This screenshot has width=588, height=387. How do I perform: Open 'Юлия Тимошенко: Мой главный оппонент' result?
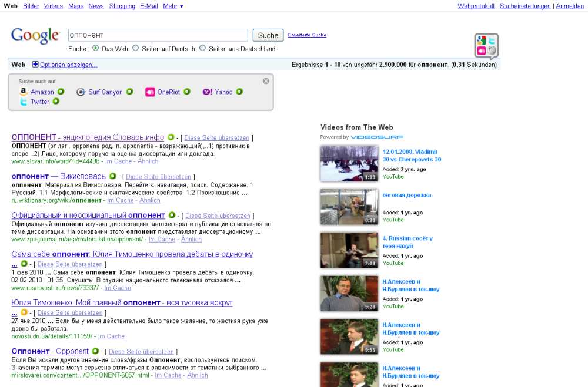pyautogui.click(x=122, y=302)
